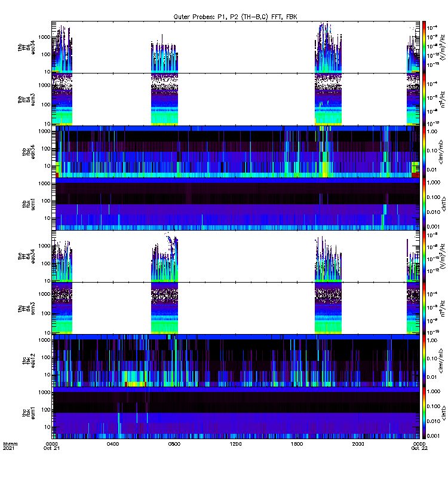Select the "0800" time axis label
448x478 pixels.
pos(174,444)
